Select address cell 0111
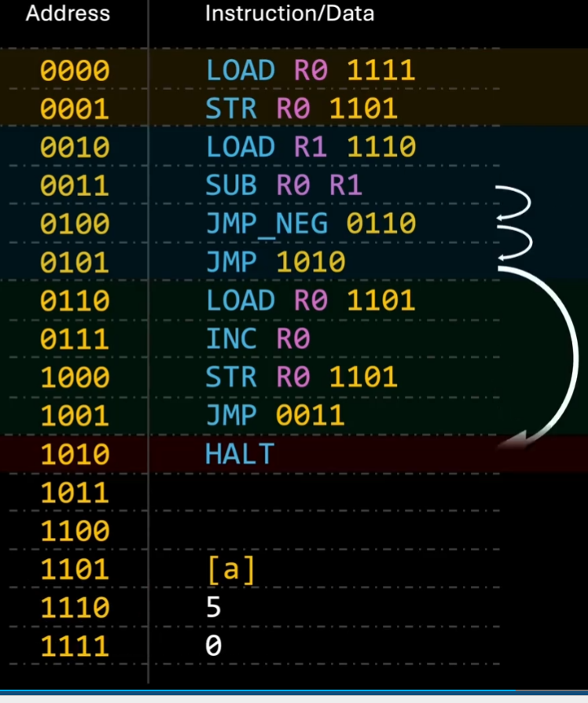Image resolution: width=588 pixels, height=703 pixels. click(x=75, y=339)
